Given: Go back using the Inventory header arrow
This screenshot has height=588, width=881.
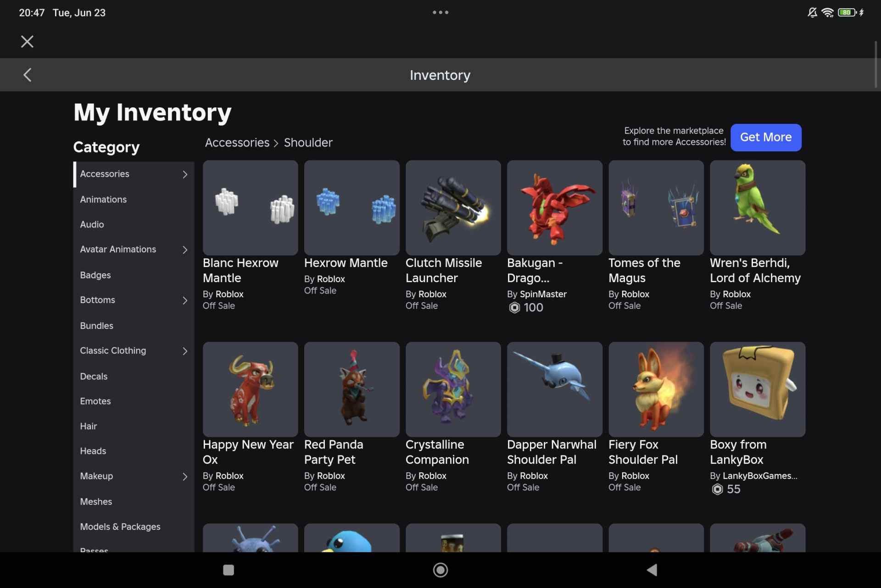Looking at the screenshot, I should pos(28,75).
